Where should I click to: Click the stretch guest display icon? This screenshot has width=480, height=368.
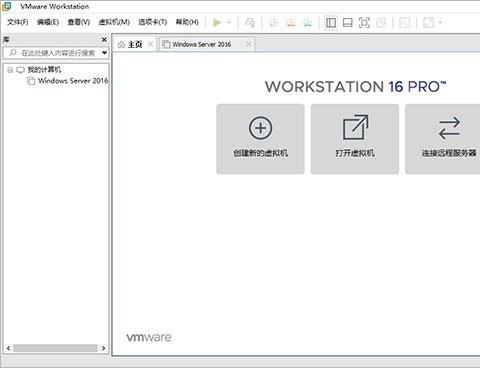pyautogui.click(x=429, y=23)
